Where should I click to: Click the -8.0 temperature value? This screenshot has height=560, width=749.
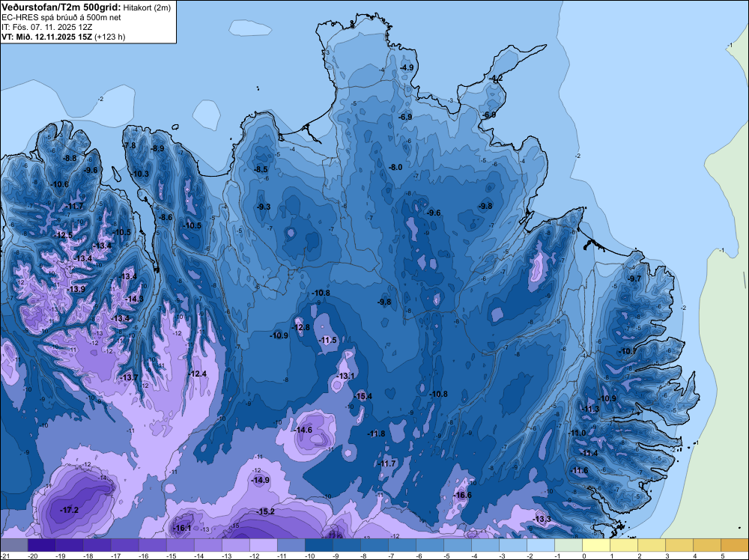[395, 168]
